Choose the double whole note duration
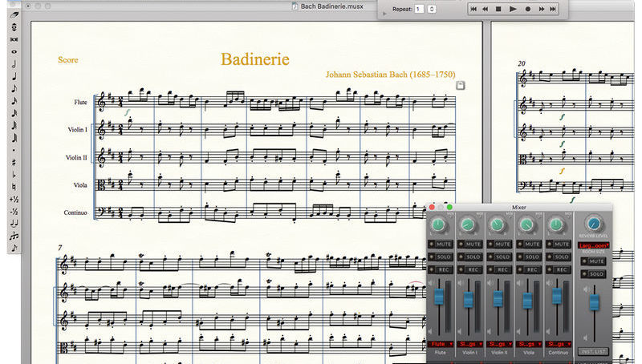This screenshot has width=642, height=364. 14,39
